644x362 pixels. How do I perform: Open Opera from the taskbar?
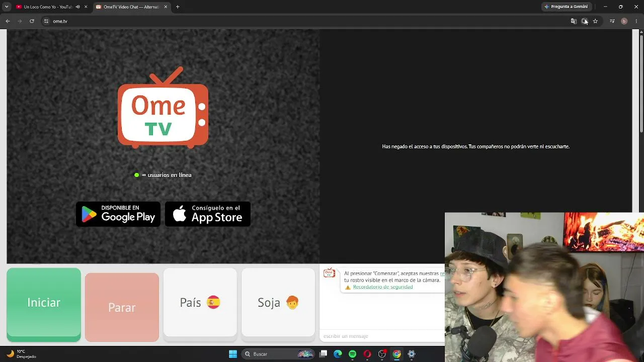pyautogui.click(x=367, y=354)
